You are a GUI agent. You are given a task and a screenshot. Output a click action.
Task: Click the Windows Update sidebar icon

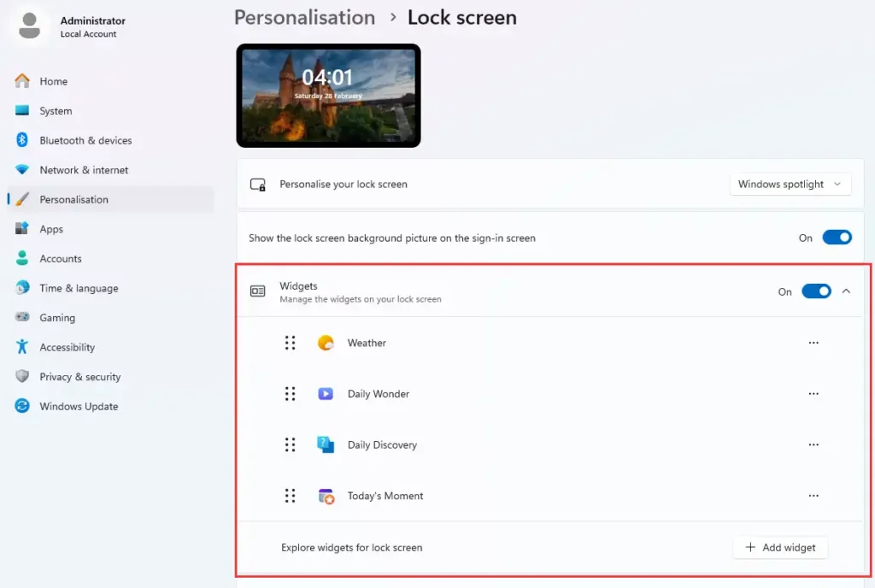[22, 406]
